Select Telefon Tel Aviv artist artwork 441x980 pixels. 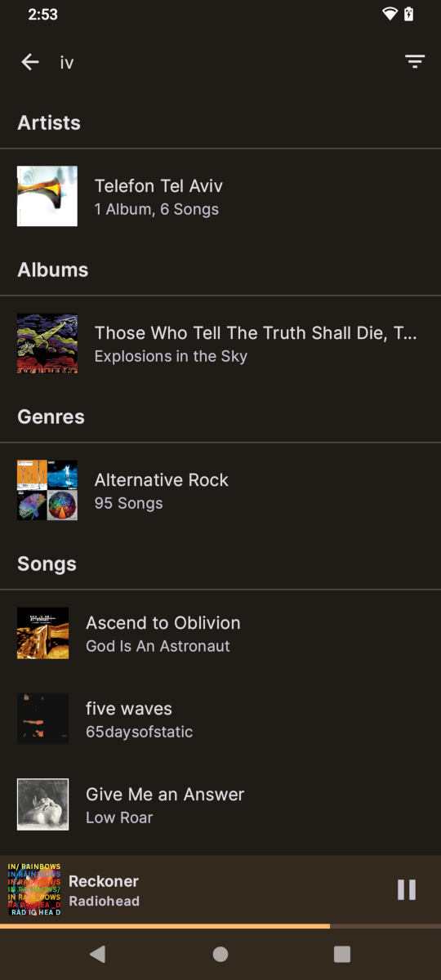[47, 196]
